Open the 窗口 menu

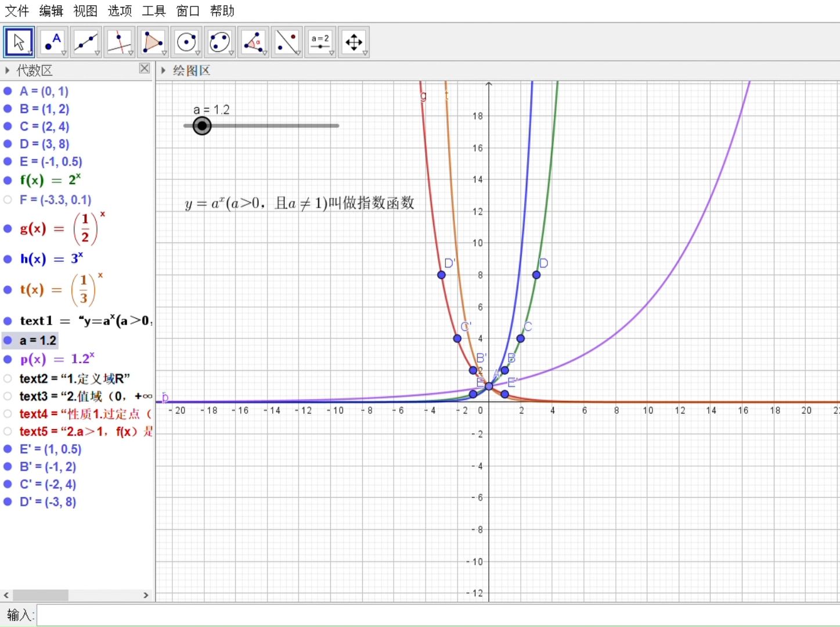tap(188, 10)
